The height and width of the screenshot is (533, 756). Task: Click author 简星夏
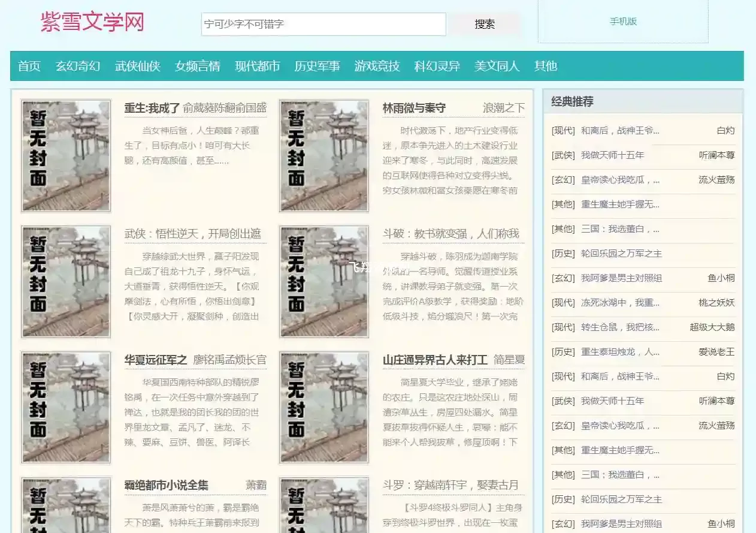tap(509, 360)
